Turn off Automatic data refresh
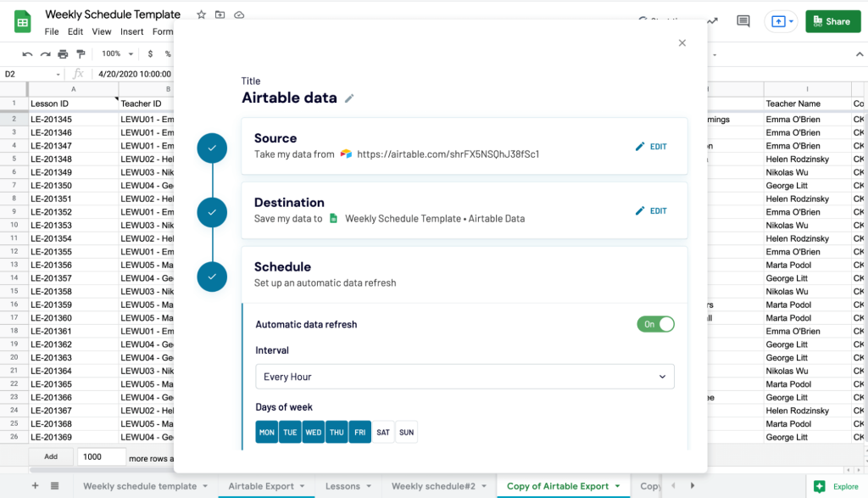Screen dimensions: 868x498 [655, 324]
